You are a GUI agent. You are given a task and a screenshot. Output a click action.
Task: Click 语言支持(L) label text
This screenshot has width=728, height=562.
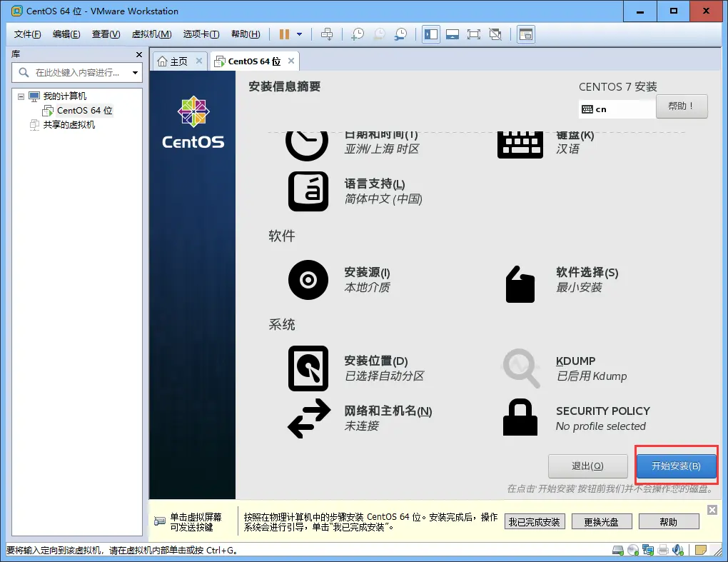point(375,184)
